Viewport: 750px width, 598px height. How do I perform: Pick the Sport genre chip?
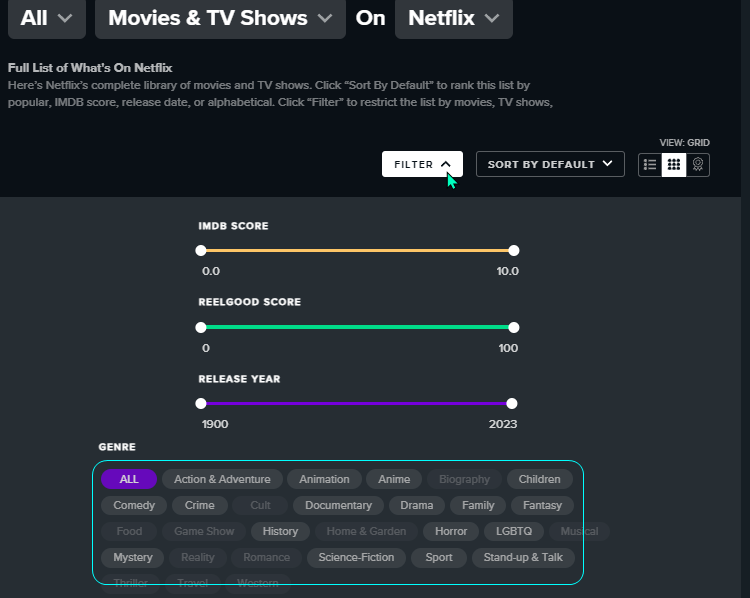click(439, 557)
